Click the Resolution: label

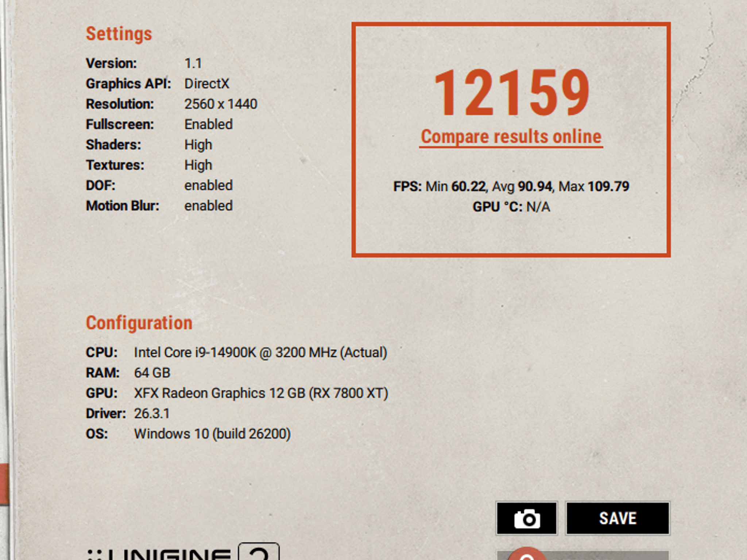click(120, 104)
